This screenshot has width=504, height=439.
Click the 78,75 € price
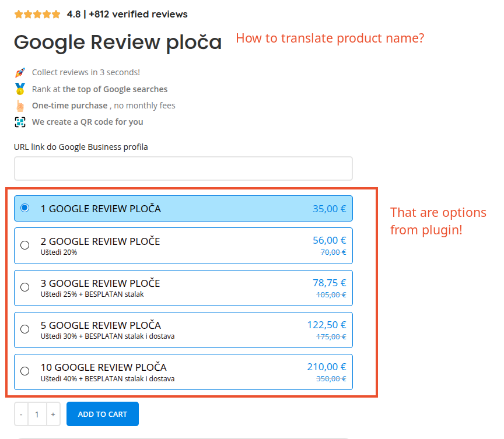(330, 283)
